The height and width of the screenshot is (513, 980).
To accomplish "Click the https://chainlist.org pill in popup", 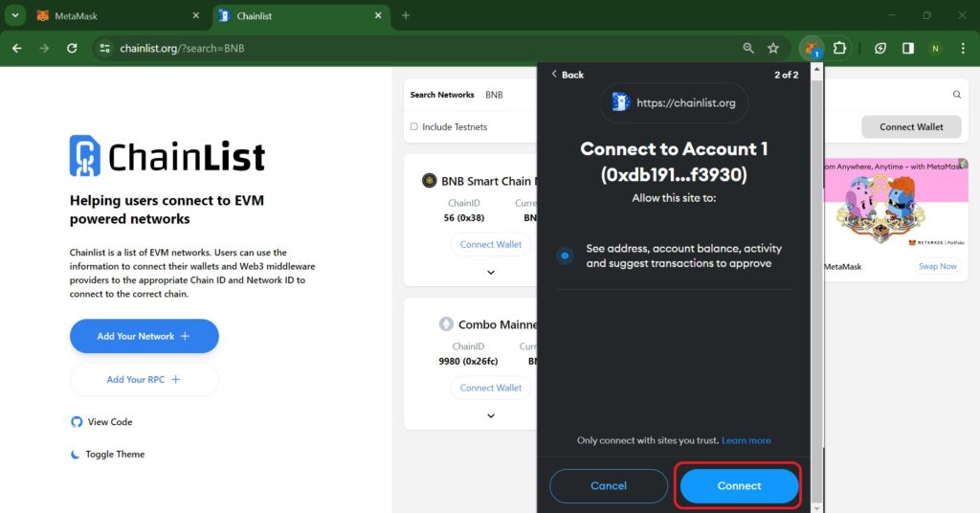I will pyautogui.click(x=674, y=102).
